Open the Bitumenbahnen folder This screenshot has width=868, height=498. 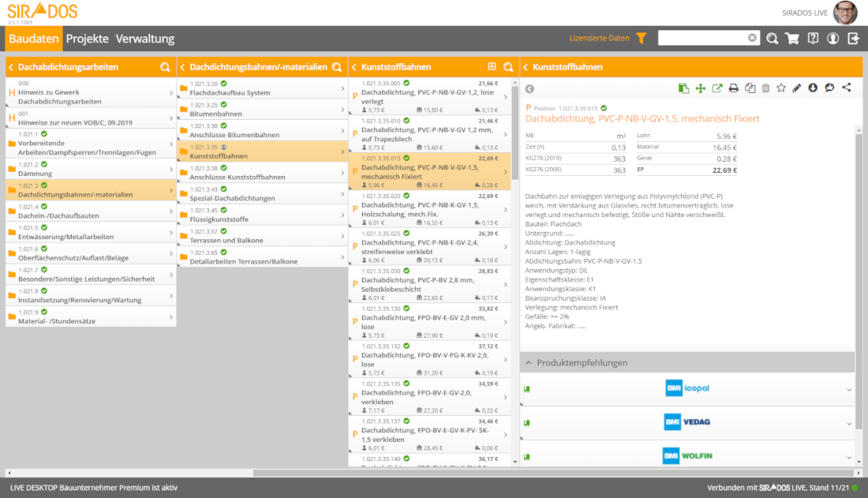click(261, 110)
